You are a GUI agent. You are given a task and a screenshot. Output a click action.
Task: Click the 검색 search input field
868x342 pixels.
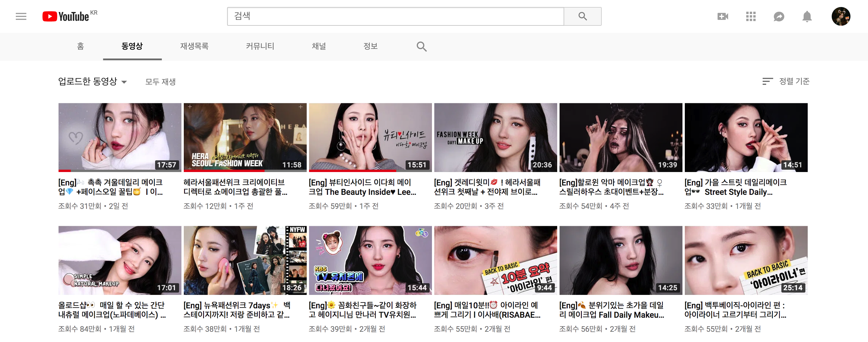coord(395,16)
